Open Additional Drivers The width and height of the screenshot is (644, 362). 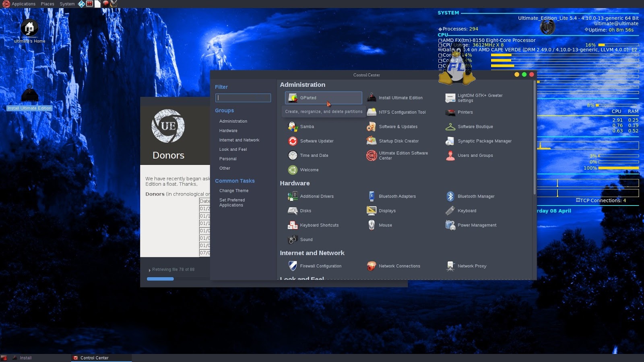tap(310, 196)
